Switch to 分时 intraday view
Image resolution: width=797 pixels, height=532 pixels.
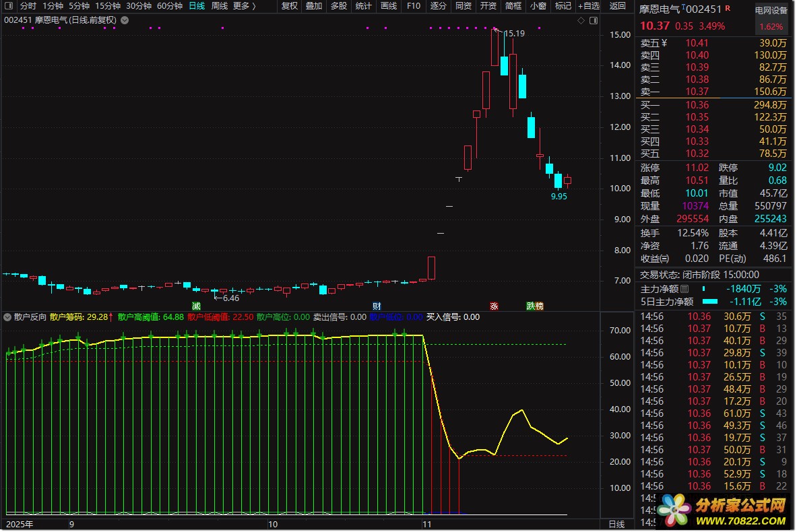point(28,5)
